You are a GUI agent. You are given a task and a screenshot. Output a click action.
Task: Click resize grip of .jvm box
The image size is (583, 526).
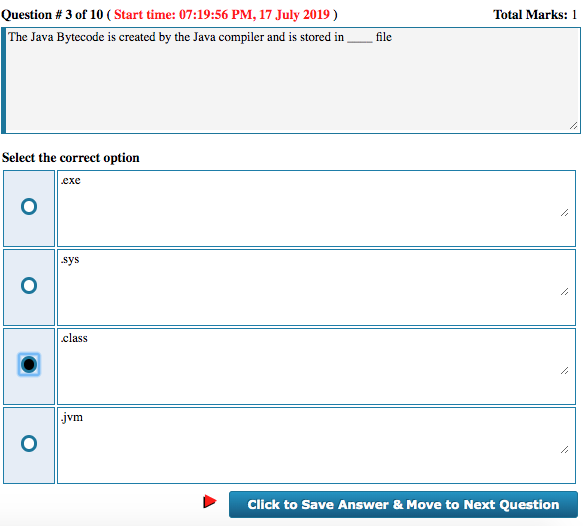pos(564,449)
